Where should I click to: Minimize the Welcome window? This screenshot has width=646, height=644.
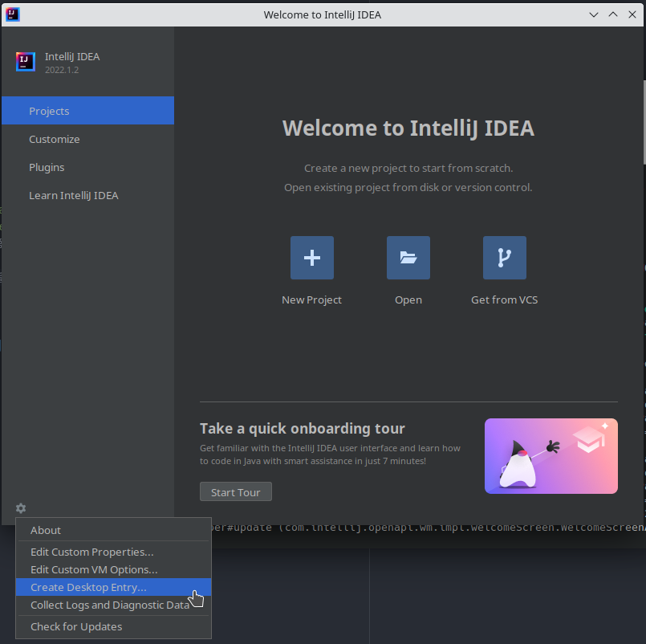click(593, 14)
